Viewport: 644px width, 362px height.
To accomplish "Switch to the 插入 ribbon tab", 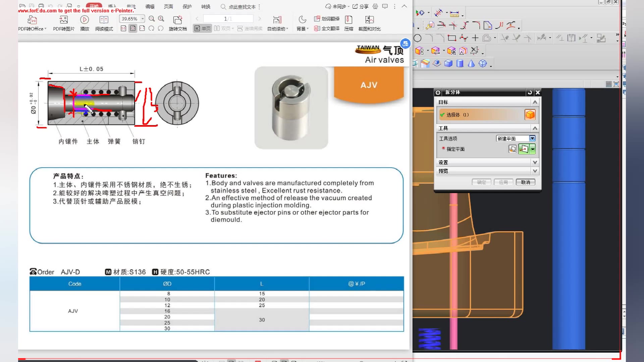I will point(112,6).
